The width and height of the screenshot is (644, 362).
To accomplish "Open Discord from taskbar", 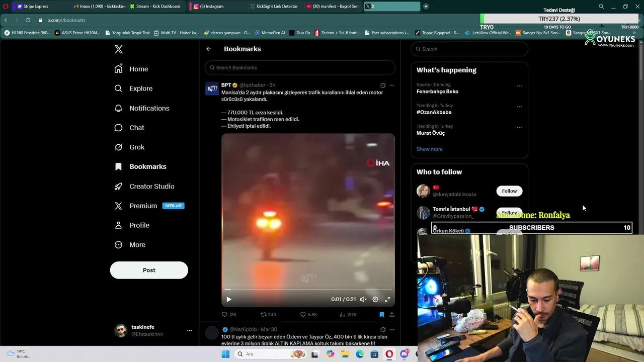I will coord(404,354).
